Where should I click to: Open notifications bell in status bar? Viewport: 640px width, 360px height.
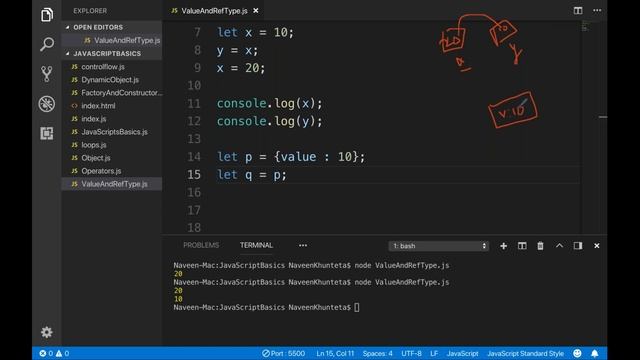594,353
